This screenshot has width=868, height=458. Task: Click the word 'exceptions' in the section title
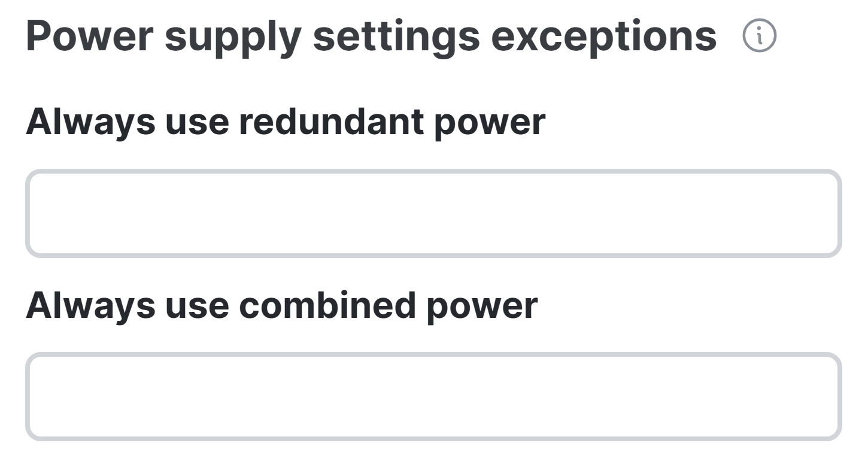click(603, 37)
